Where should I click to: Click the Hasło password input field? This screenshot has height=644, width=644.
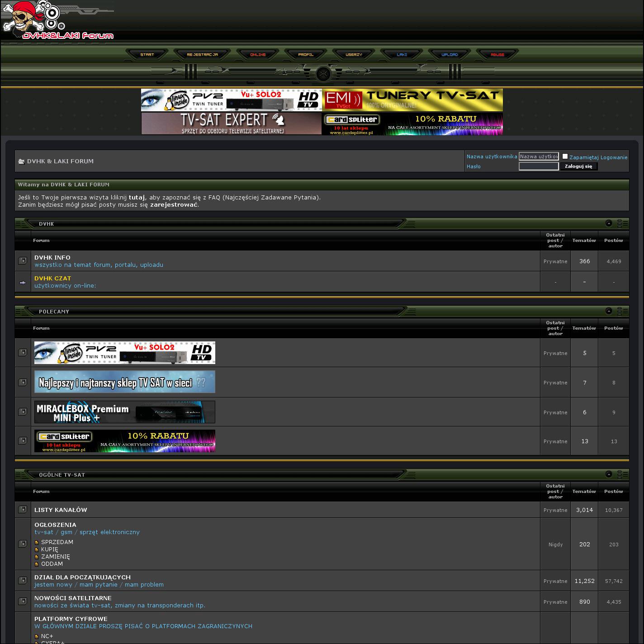538,166
